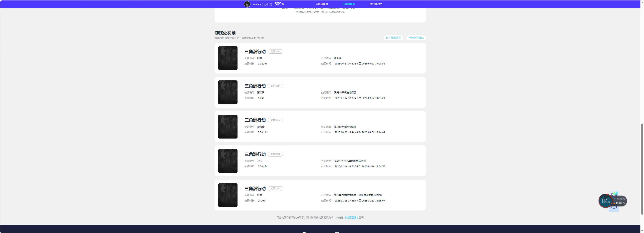Viewport: 644px width, 233px height.
Task: Click the time range starting 2026-04-06 15:44:49
Action: [360, 132]
